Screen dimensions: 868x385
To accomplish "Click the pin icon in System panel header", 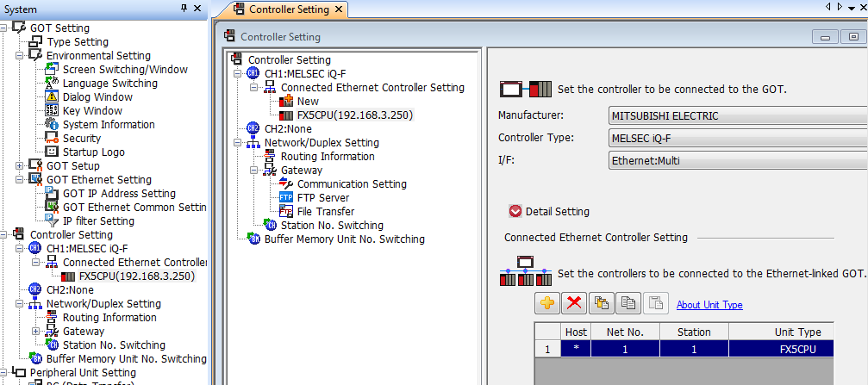I will pos(184,9).
